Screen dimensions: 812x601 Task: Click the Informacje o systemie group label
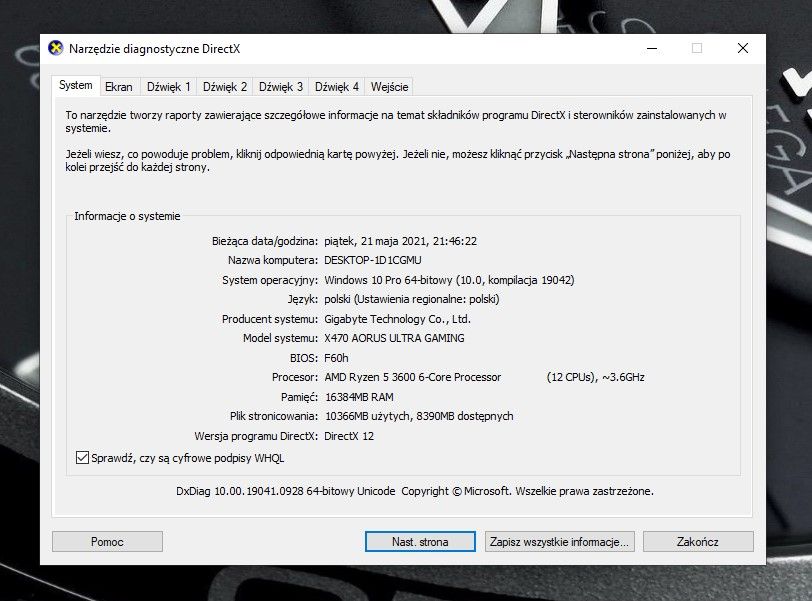[x=127, y=216]
